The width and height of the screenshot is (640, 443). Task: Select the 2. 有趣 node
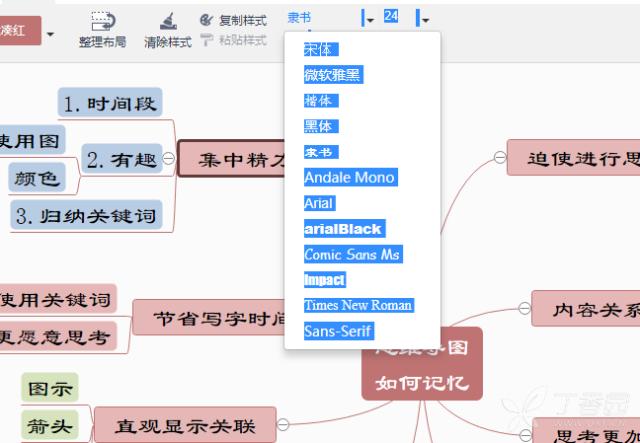click(x=122, y=158)
